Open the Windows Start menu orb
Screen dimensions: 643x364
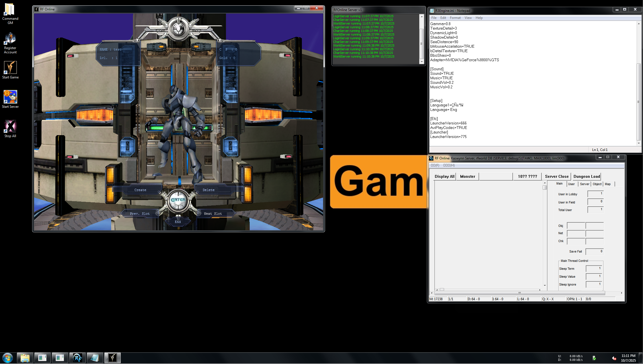pyautogui.click(x=8, y=358)
